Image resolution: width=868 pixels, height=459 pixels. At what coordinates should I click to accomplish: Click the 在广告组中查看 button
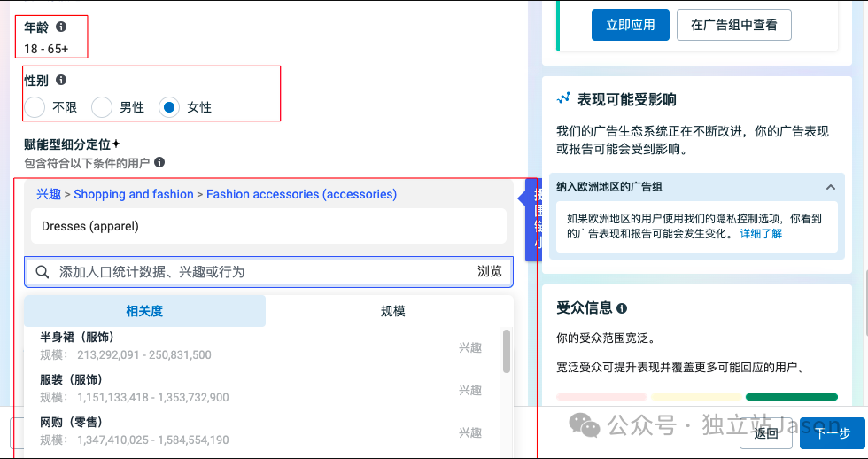click(734, 25)
